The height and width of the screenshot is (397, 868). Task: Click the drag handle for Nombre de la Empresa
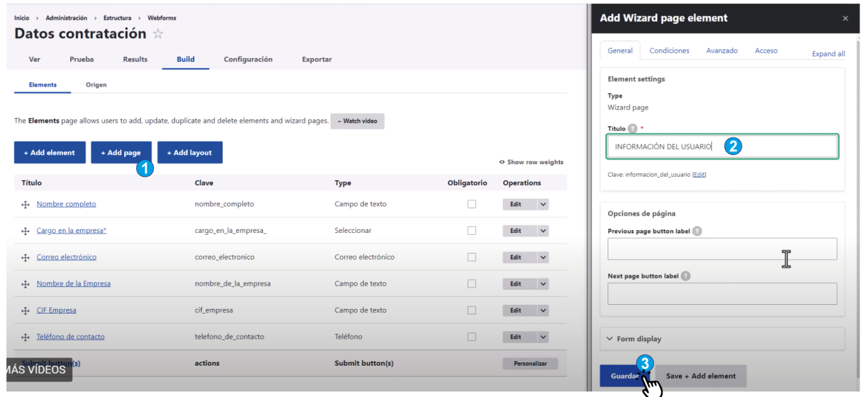26,284
